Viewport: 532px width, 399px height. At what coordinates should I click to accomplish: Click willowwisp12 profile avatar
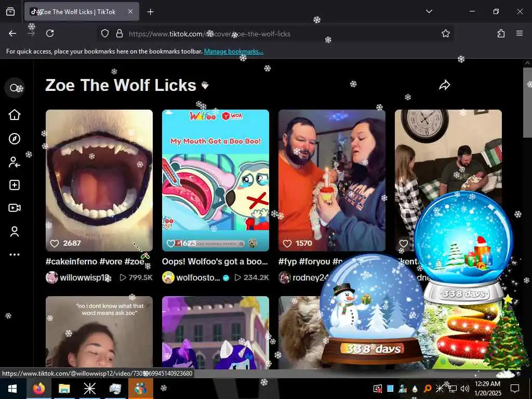(51, 277)
